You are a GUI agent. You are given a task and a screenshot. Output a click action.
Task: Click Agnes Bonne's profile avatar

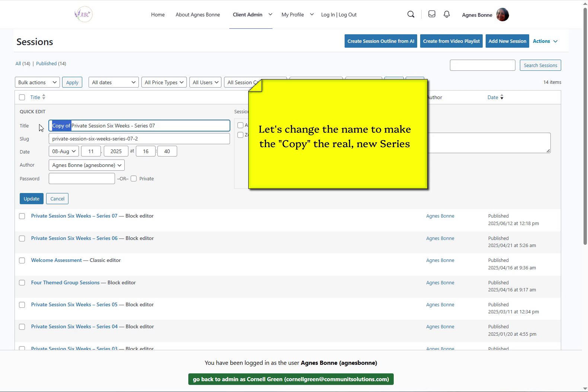(502, 15)
